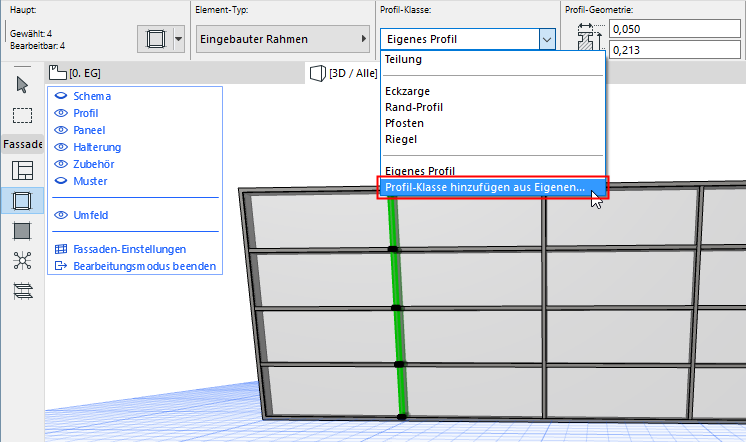Click the Fassade toolbox group label
The image size is (746, 442).
click(x=22, y=144)
